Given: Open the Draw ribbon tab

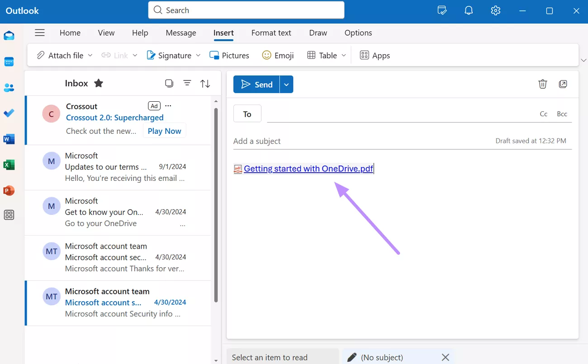Looking at the screenshot, I should click(x=318, y=33).
